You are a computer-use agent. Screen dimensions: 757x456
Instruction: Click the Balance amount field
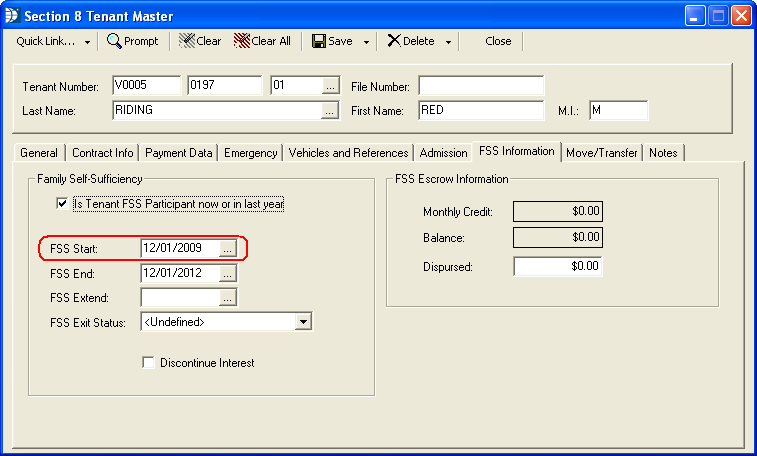pyautogui.click(x=558, y=237)
